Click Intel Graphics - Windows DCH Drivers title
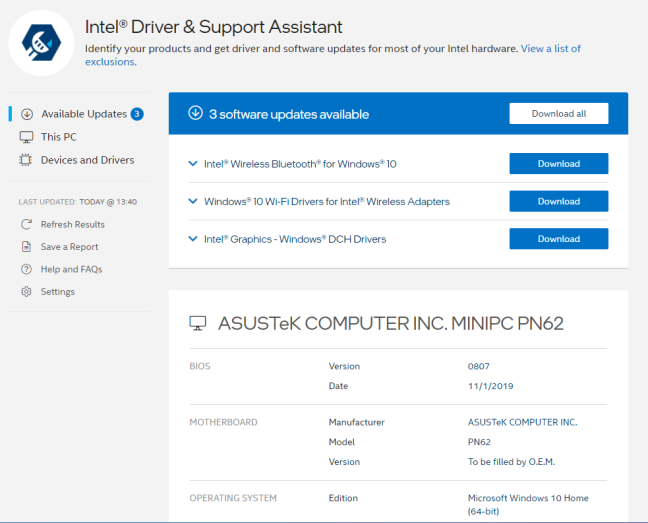 (x=295, y=239)
